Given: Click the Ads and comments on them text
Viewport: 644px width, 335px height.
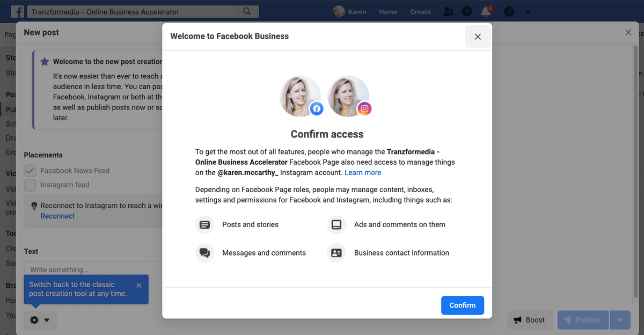Looking at the screenshot, I should [x=400, y=224].
